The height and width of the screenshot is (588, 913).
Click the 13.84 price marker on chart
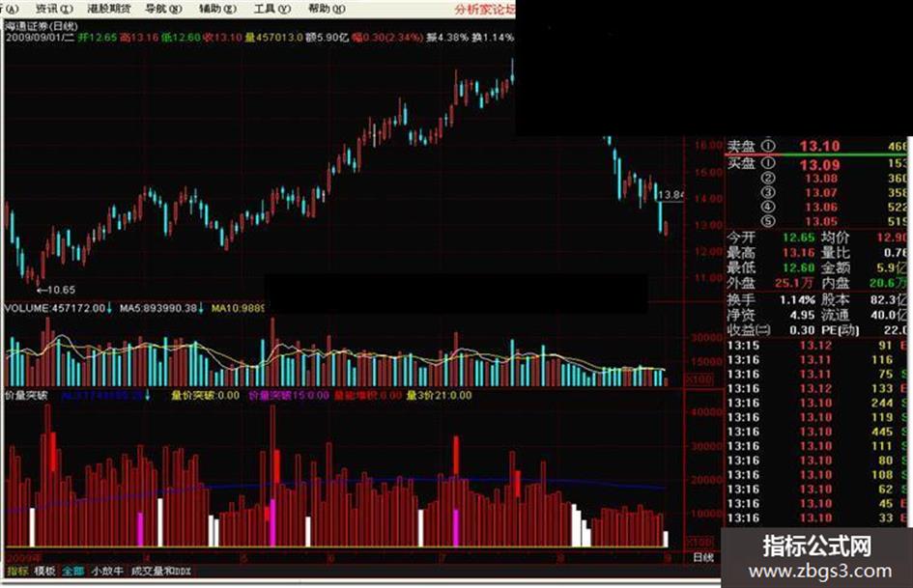[671, 194]
